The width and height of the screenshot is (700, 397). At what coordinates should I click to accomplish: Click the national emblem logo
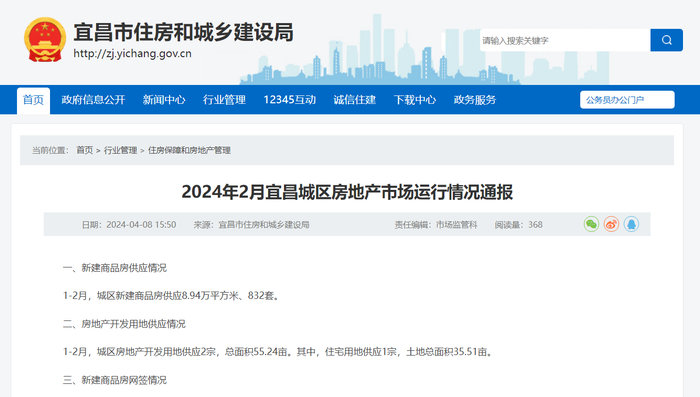tap(45, 40)
